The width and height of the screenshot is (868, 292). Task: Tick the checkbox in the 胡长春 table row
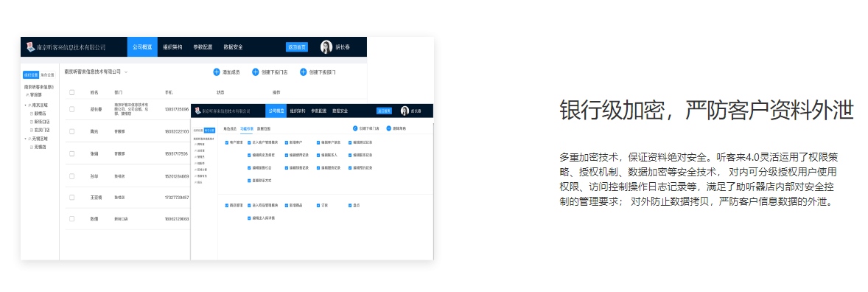coord(72,109)
